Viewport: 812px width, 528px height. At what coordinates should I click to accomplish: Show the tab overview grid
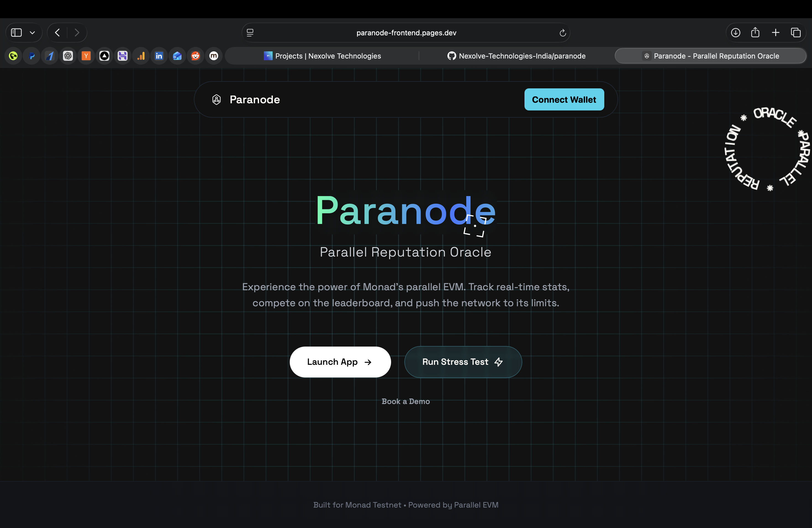[796, 32]
